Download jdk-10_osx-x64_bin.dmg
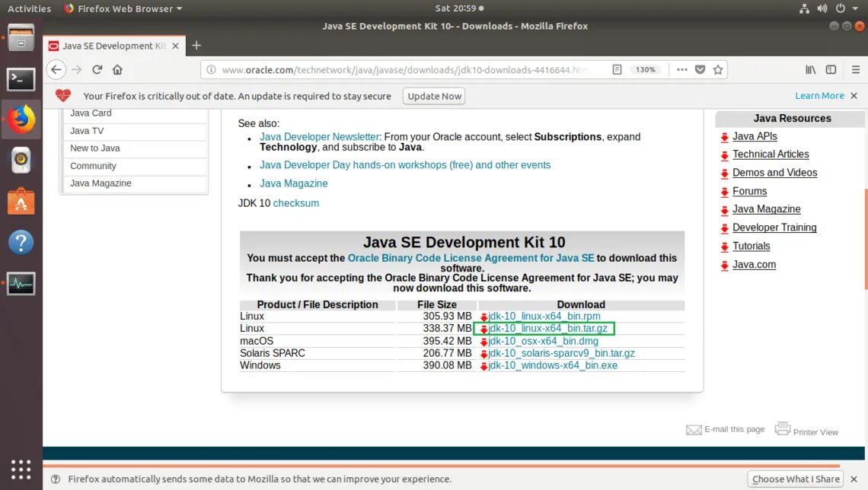Screen dimensions: 868x490 pyautogui.click(x=543, y=341)
